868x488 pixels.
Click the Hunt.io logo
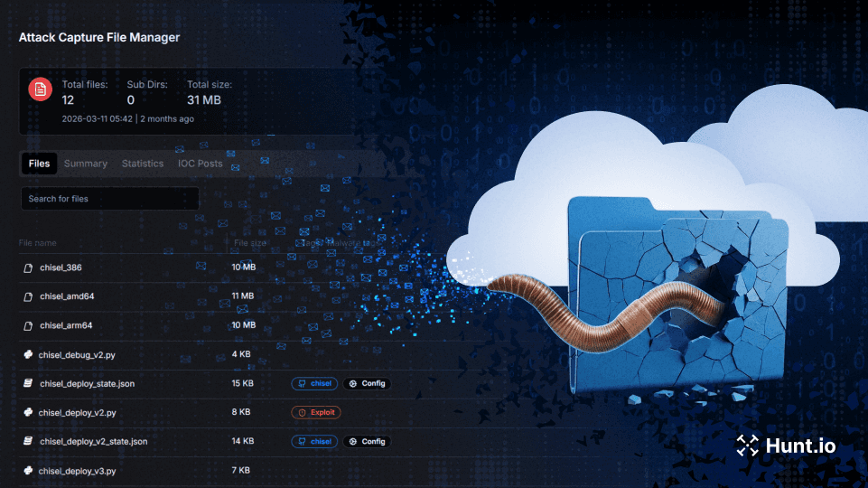tap(786, 446)
